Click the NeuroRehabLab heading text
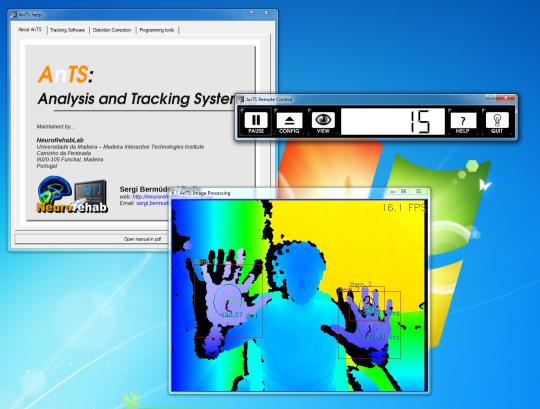This screenshot has width=540, height=409. click(x=60, y=140)
